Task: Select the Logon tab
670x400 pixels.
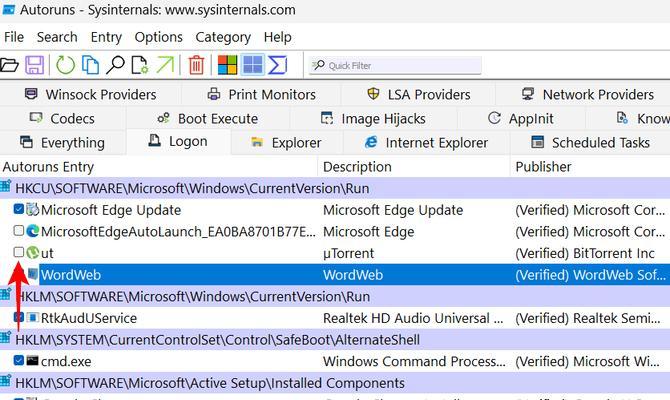Action: 178,141
